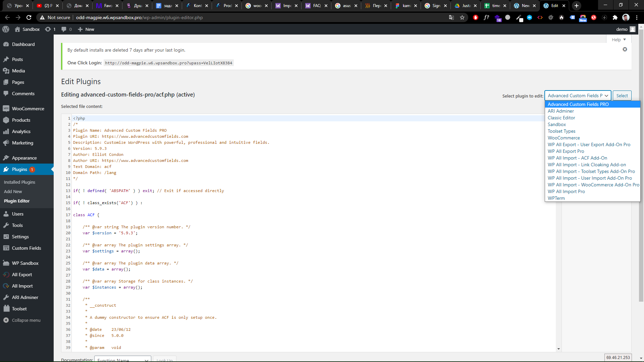Image resolution: width=644 pixels, height=362 pixels.
Task: Click the New button in admin bar
Action: tap(86, 29)
